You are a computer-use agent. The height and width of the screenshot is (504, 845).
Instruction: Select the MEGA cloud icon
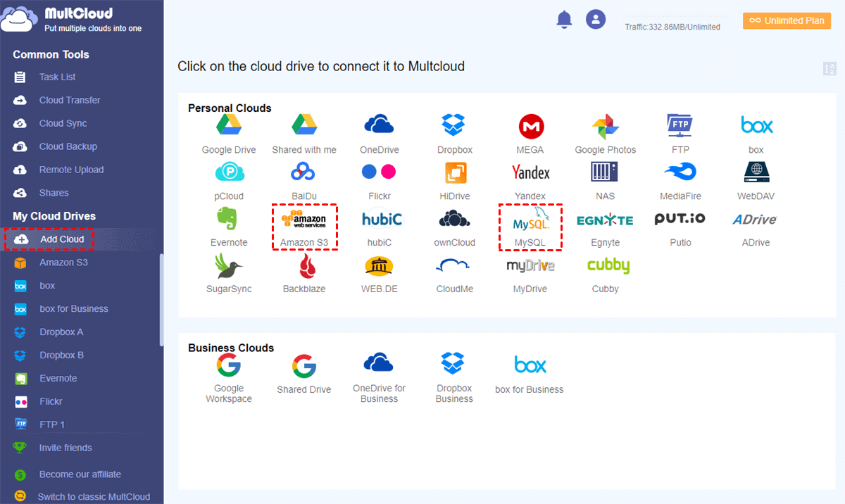click(x=530, y=134)
